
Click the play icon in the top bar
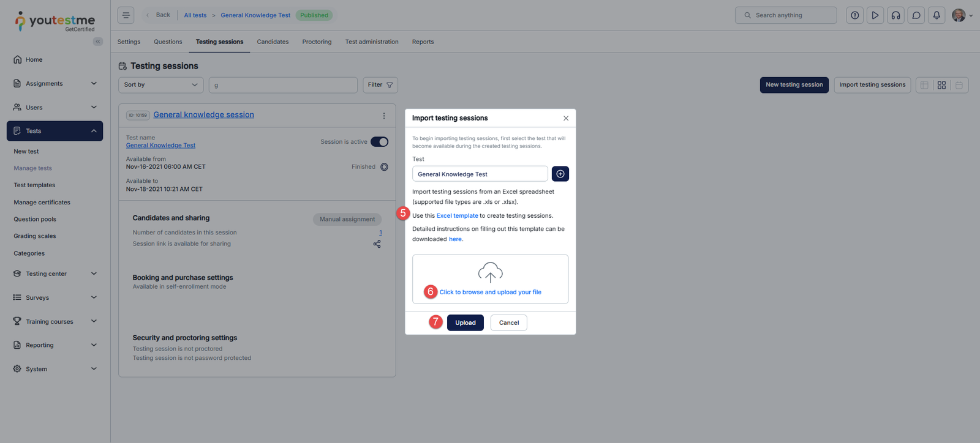875,15
